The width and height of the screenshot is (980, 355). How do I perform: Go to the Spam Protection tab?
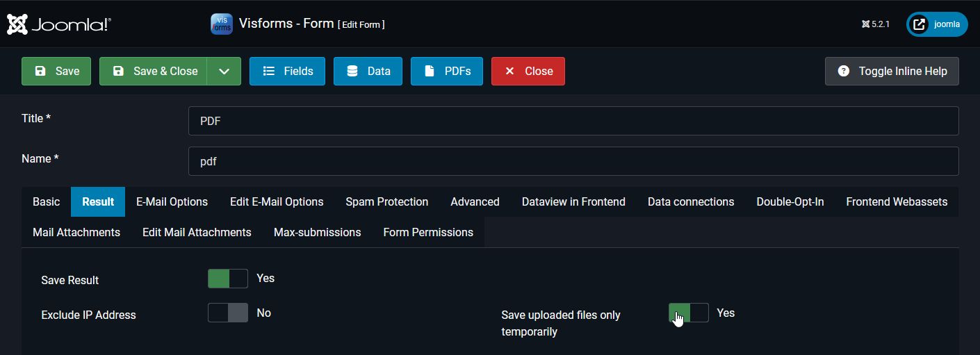click(386, 201)
